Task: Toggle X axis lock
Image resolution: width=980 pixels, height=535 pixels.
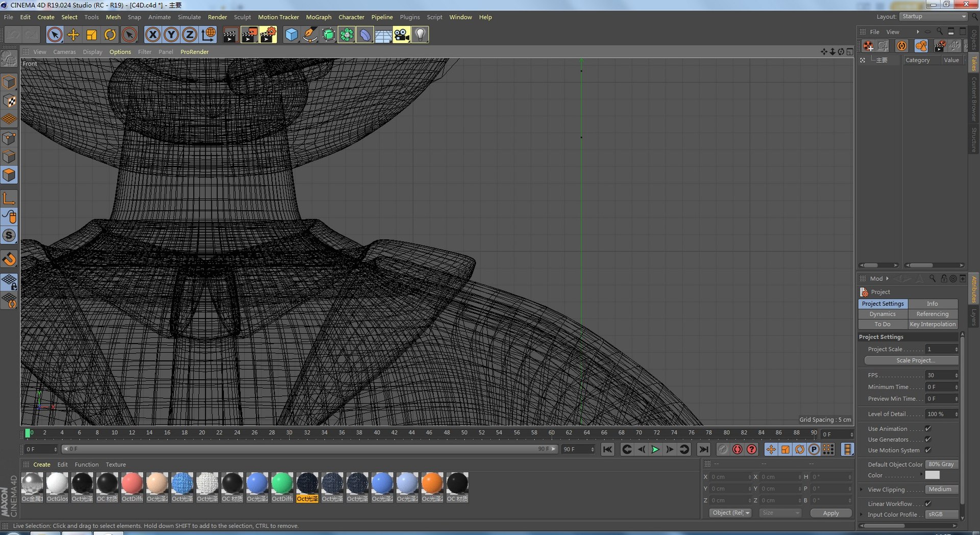Action: [153, 35]
